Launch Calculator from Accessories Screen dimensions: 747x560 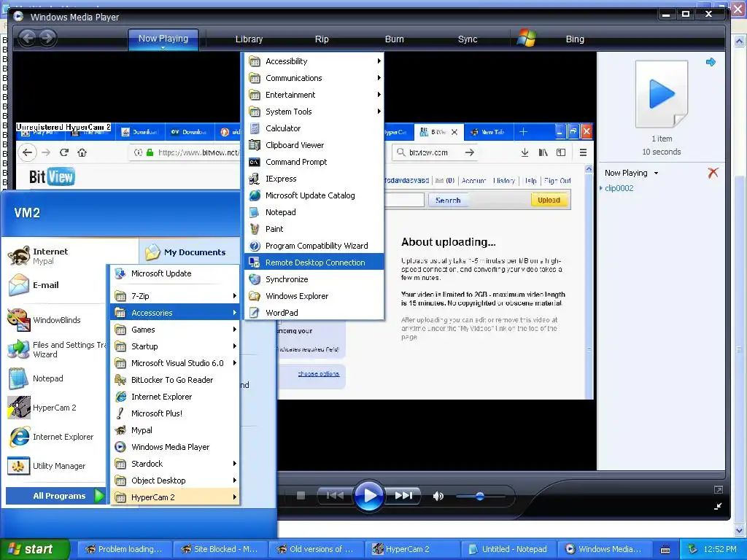[314, 128]
